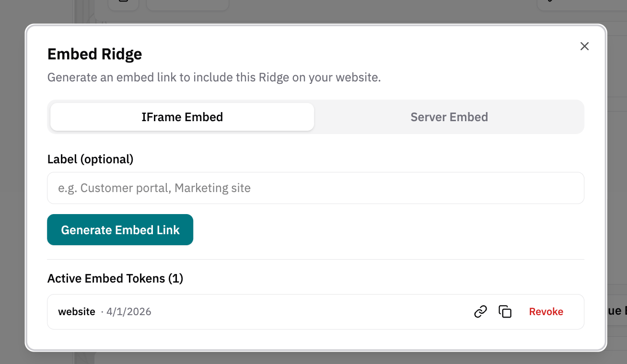This screenshot has height=364, width=627.
Task: Switch embed type back to IFrame
Action: 182,116
